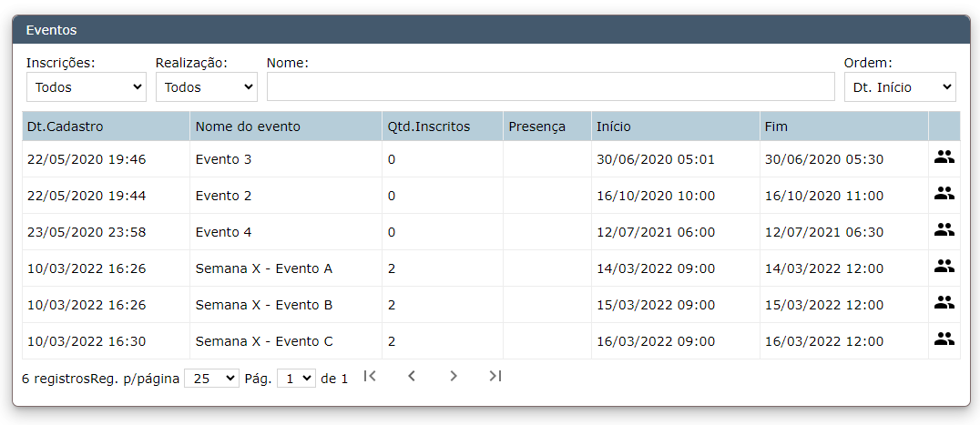
Task: Open the Realização filter dropdown
Action: click(x=206, y=86)
